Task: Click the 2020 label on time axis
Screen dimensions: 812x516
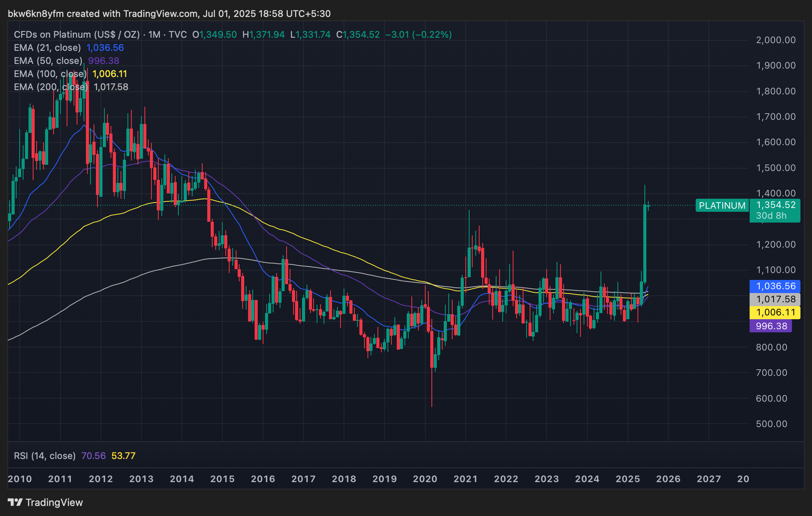Action: point(425,479)
